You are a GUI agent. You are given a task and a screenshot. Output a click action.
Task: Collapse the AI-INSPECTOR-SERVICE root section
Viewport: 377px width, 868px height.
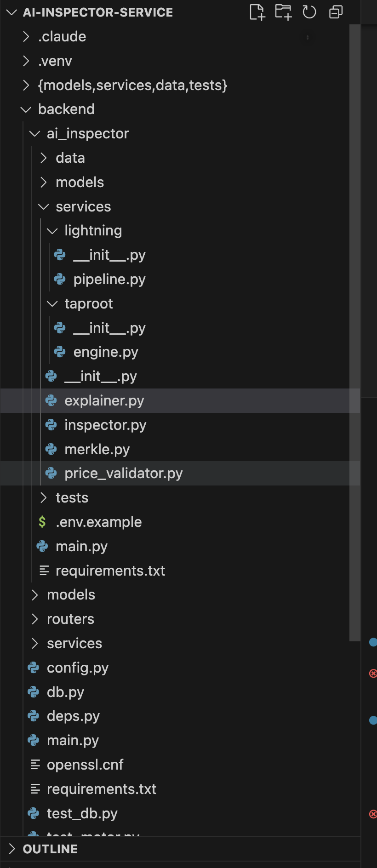coord(12,12)
